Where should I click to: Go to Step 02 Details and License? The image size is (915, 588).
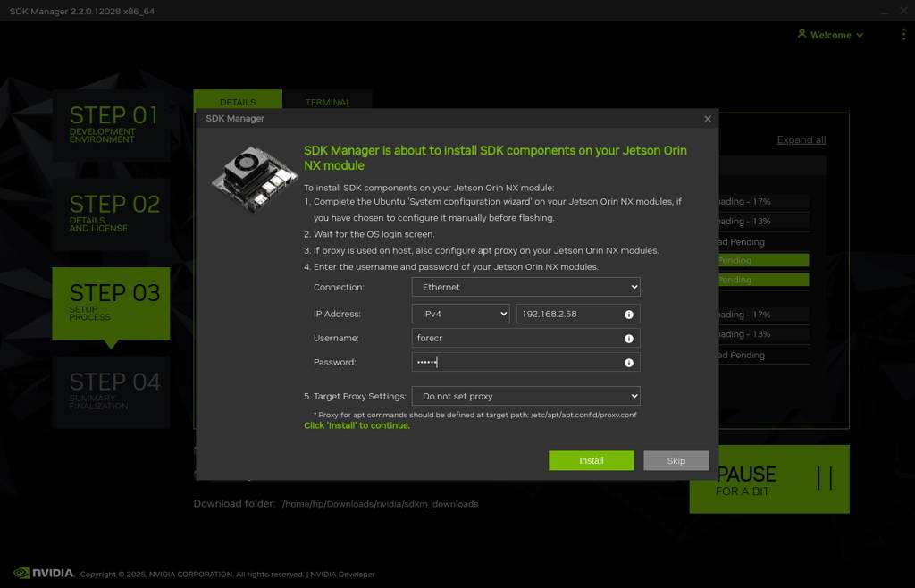click(x=111, y=214)
